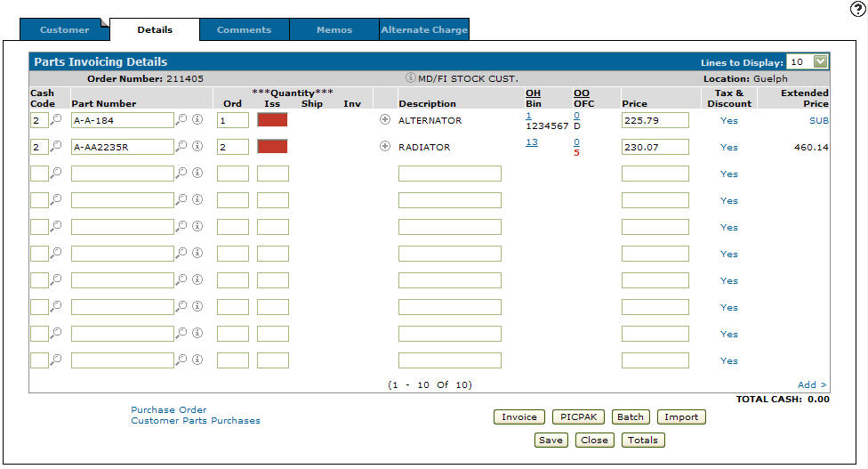Click plus icon next to RADIATOR description

click(385, 147)
